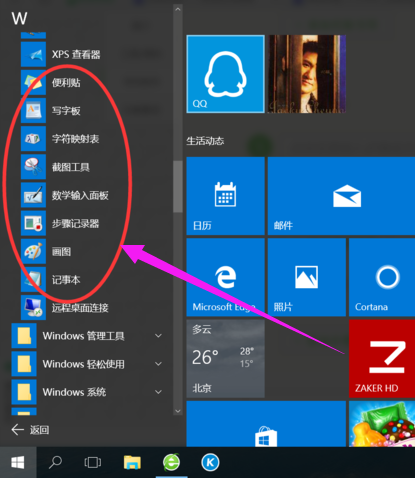Click the app list scrollbar thumb
Viewport: 415px width, 478px height.
coord(178,187)
